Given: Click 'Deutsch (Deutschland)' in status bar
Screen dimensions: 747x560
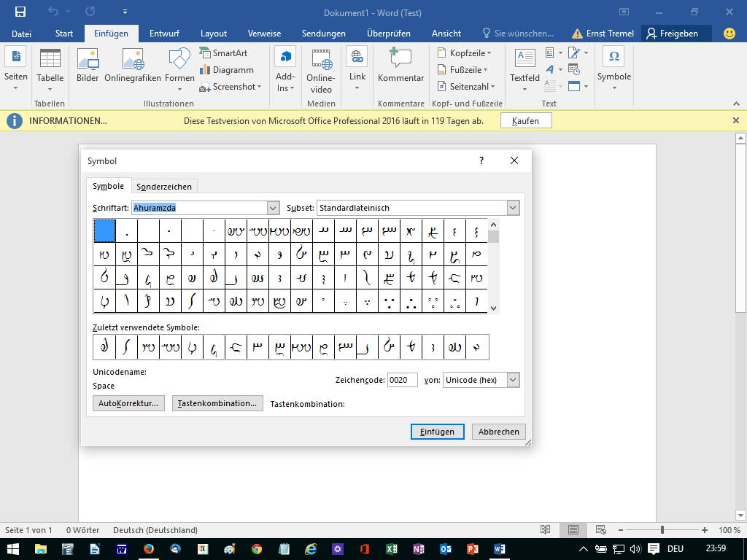Looking at the screenshot, I should click(155, 530).
